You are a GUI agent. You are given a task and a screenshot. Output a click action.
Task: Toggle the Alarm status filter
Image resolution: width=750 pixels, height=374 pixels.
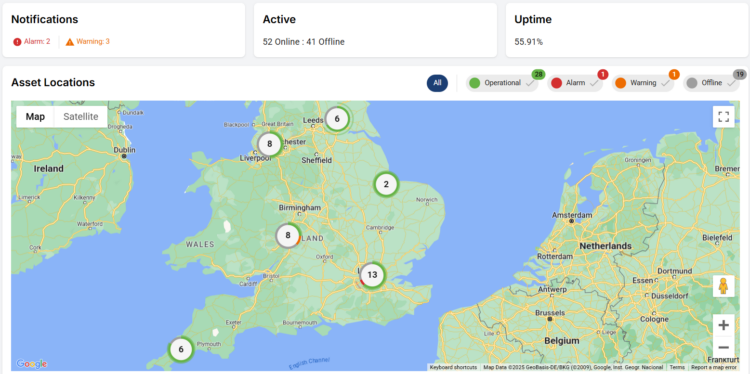pos(574,83)
